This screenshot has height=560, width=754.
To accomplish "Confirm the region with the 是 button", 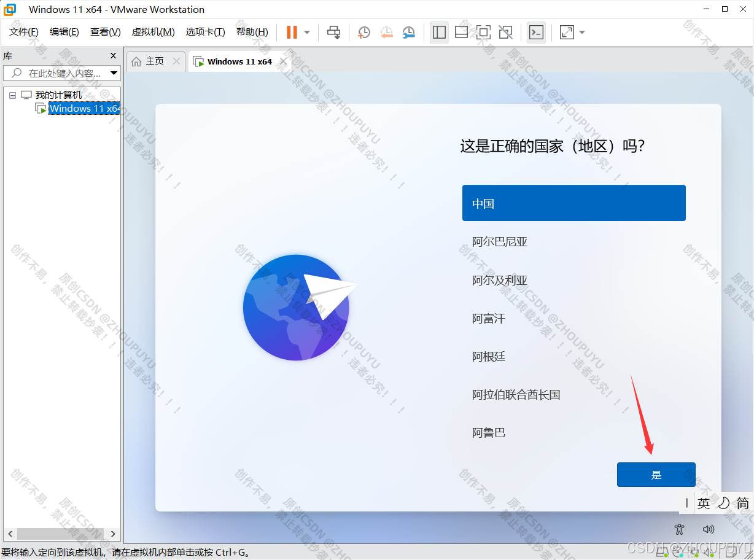I will click(656, 475).
